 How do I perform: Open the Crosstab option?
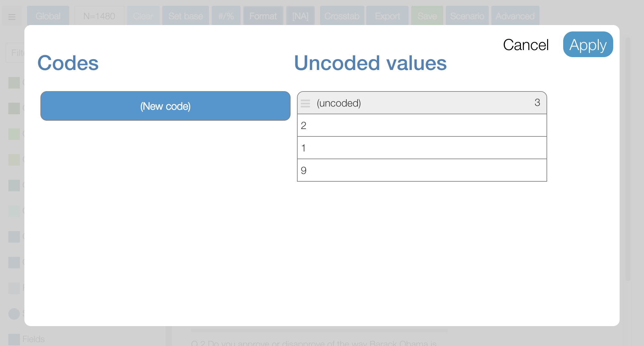342,16
